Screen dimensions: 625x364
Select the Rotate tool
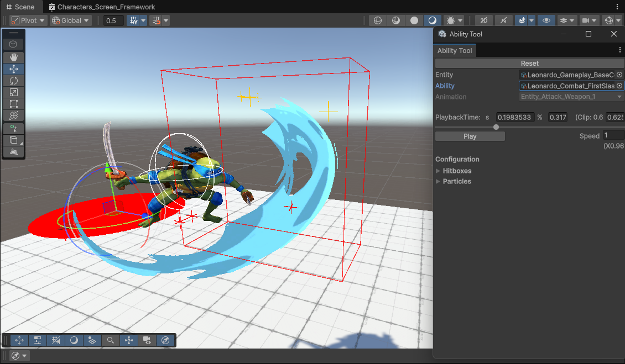(x=13, y=81)
